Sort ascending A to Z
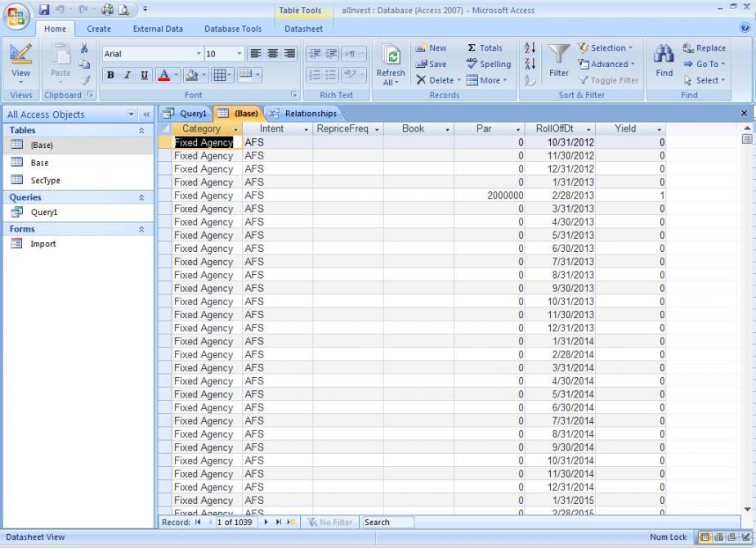756x548 pixels. (530, 47)
